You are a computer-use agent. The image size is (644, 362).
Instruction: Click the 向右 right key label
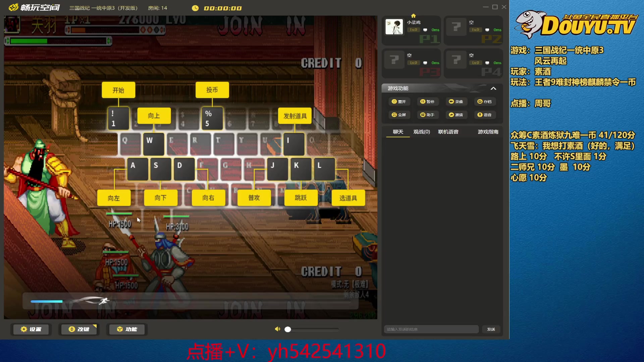(208, 198)
